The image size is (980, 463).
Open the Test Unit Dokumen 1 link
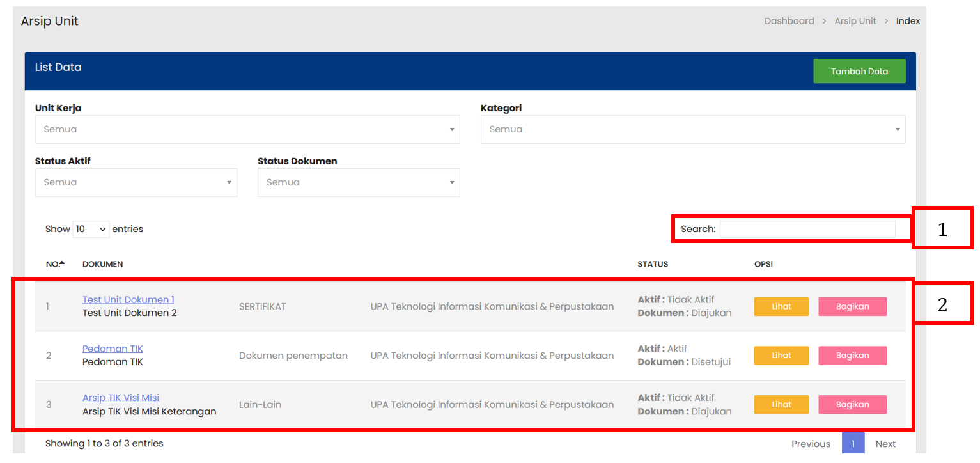click(128, 299)
